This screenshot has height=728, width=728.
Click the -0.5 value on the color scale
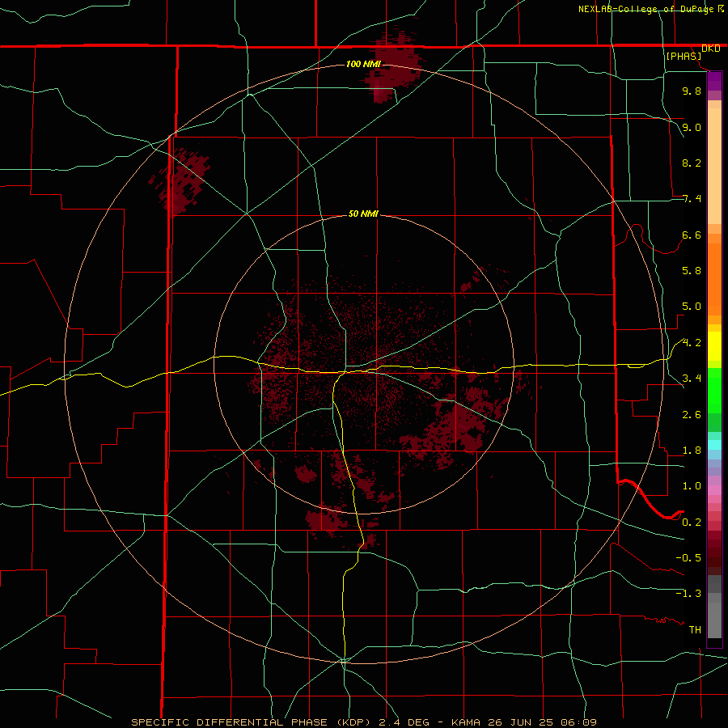(x=688, y=557)
